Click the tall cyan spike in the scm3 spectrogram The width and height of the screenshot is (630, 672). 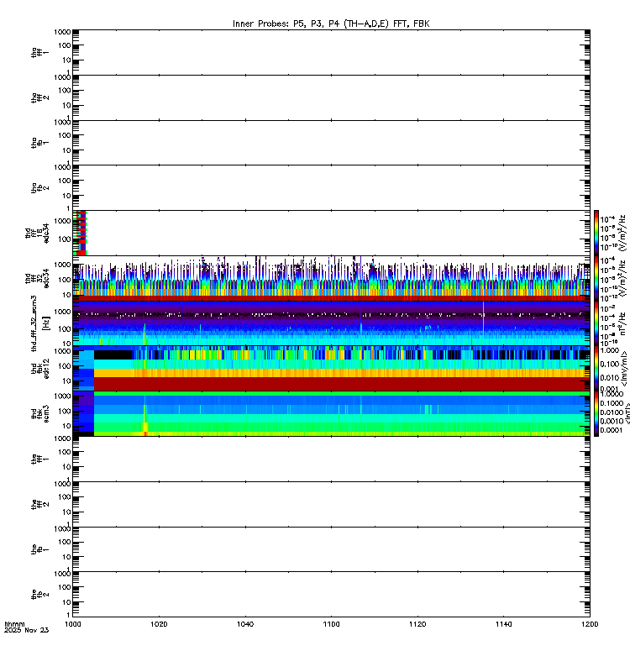tap(484, 319)
